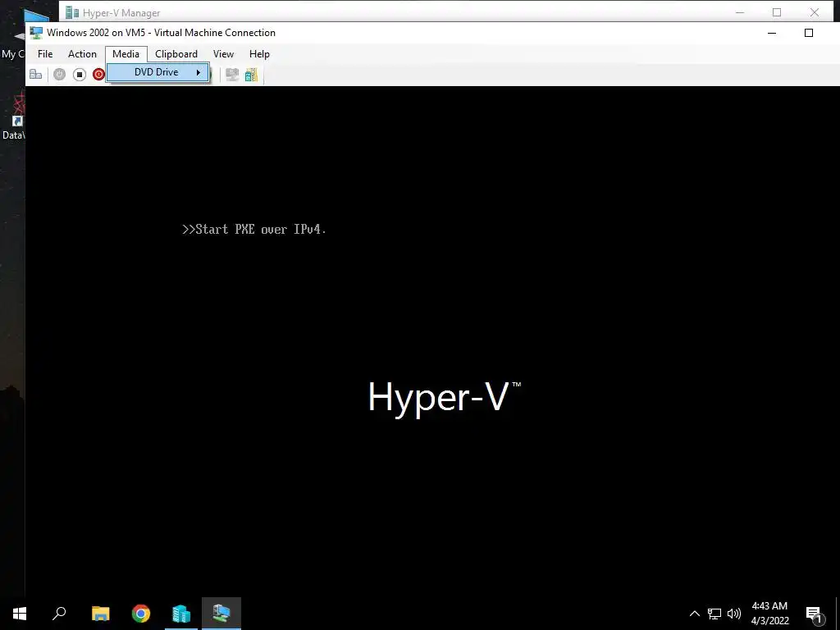Click the DVD Drive submenu arrow
Viewport: 840px width, 630px height.
pyautogui.click(x=199, y=72)
